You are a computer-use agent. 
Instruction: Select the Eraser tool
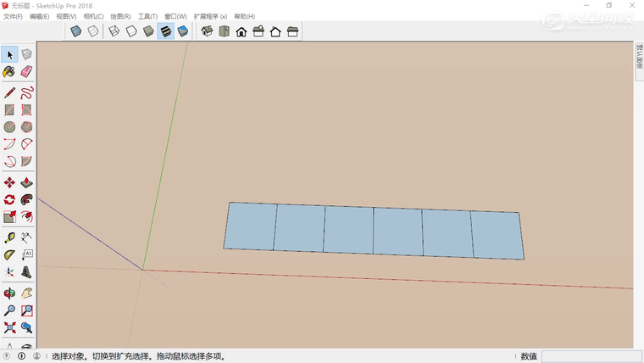click(26, 72)
